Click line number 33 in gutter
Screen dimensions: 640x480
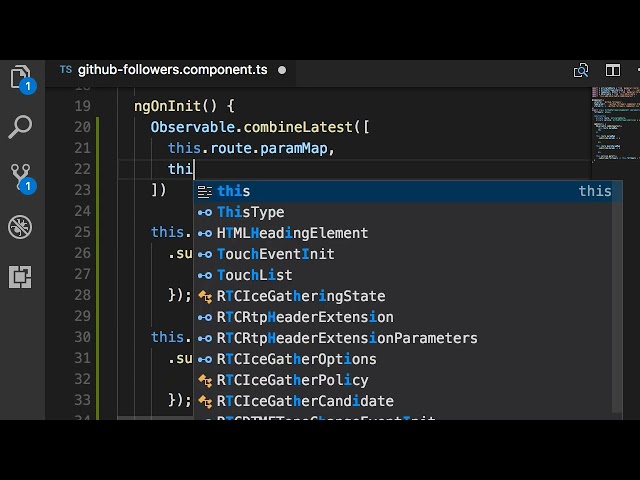pos(82,400)
